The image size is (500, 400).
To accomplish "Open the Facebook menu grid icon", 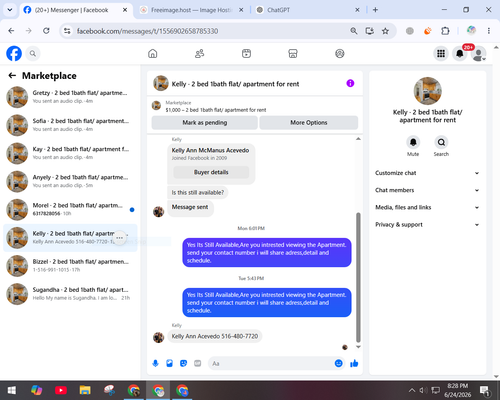I will 441,53.
